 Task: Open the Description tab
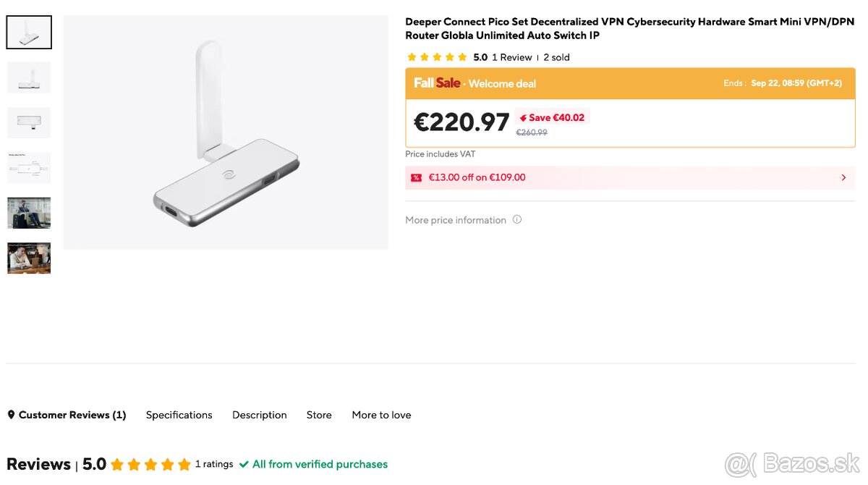coord(259,414)
